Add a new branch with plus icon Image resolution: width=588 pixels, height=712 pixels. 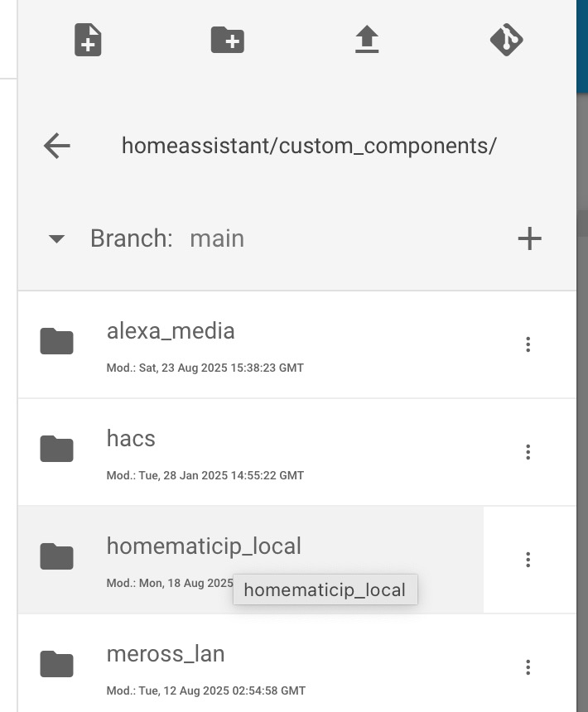(x=529, y=238)
